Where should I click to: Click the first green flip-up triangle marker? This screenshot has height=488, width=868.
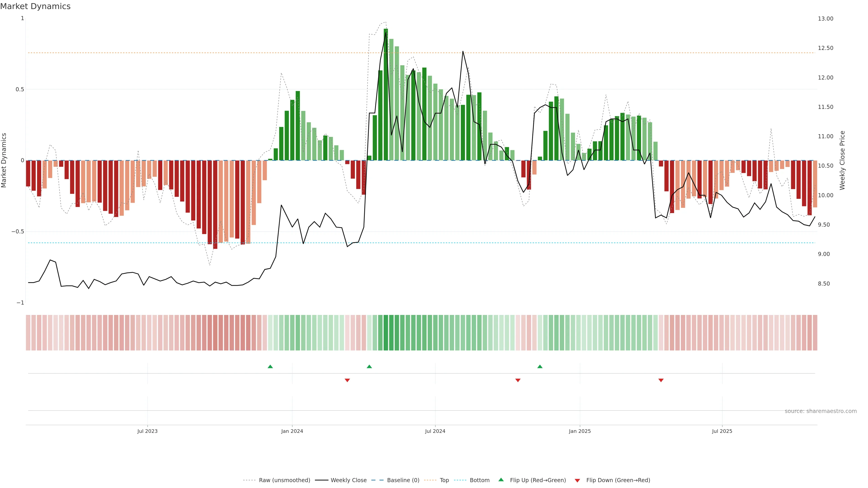point(270,366)
